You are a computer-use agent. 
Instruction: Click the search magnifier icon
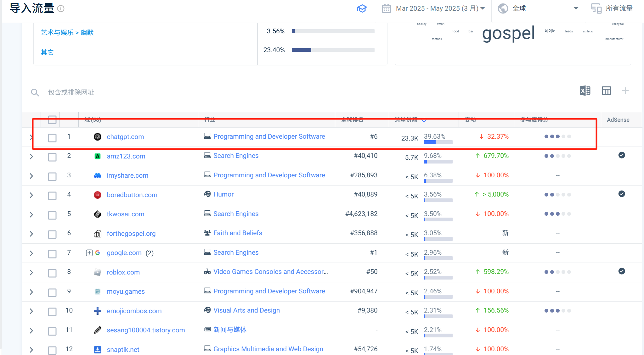tap(35, 92)
